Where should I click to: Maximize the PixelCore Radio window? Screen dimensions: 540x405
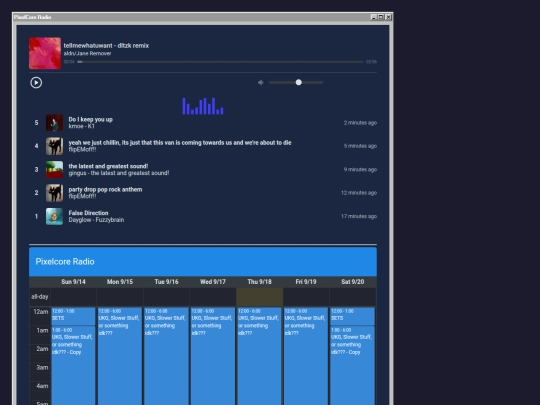(x=381, y=17)
